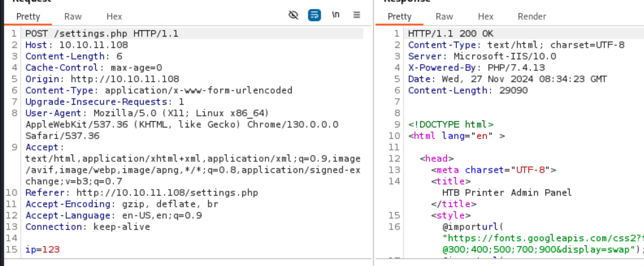Switch to Request Hex tab
The height and width of the screenshot is (266, 644).
click(x=114, y=17)
